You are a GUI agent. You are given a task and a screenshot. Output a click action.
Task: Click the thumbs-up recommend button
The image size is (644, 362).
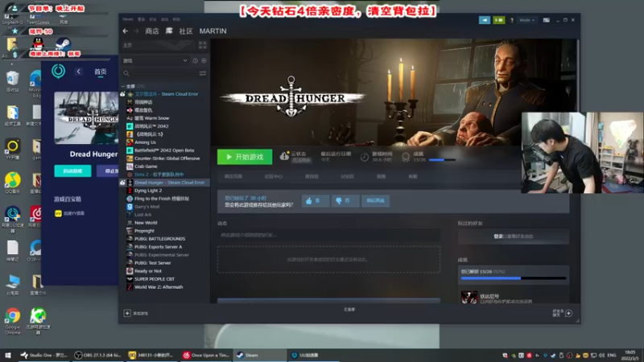[315, 200]
